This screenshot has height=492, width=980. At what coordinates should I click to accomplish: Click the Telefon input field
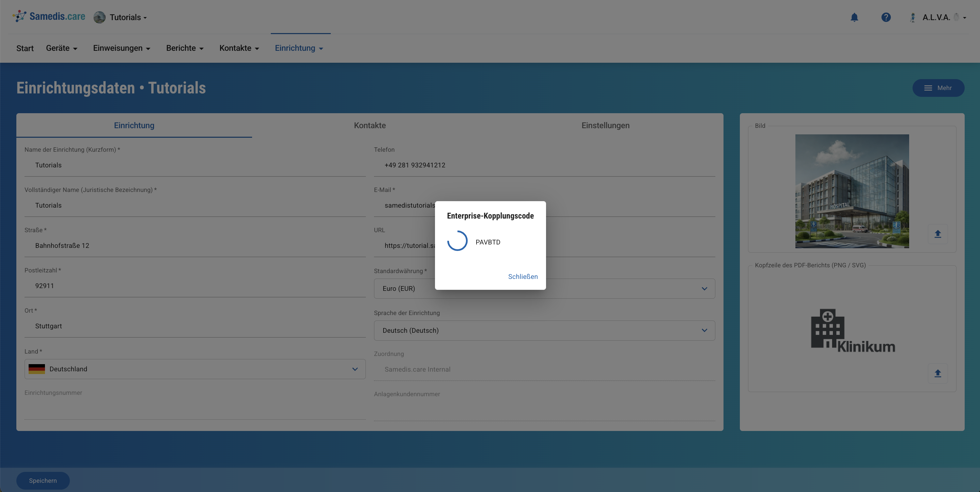click(x=544, y=165)
